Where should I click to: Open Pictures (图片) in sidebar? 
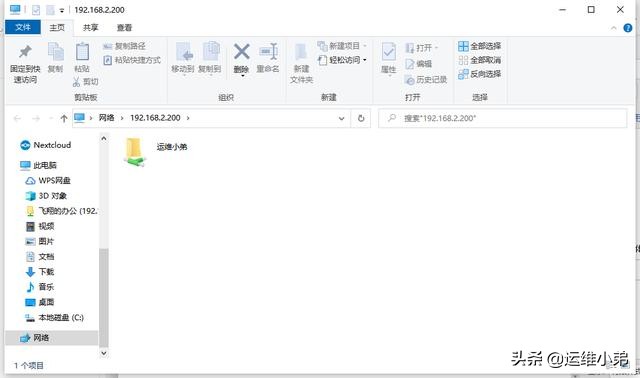[40, 241]
